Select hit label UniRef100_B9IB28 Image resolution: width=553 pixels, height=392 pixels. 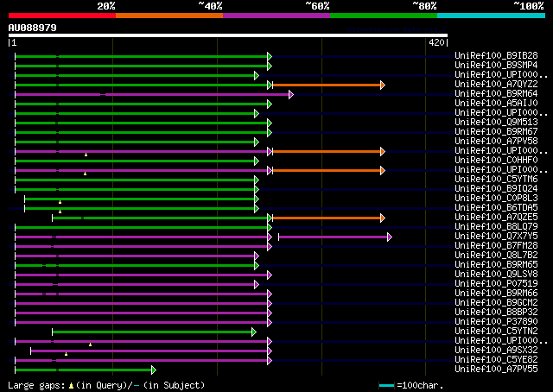click(496, 55)
